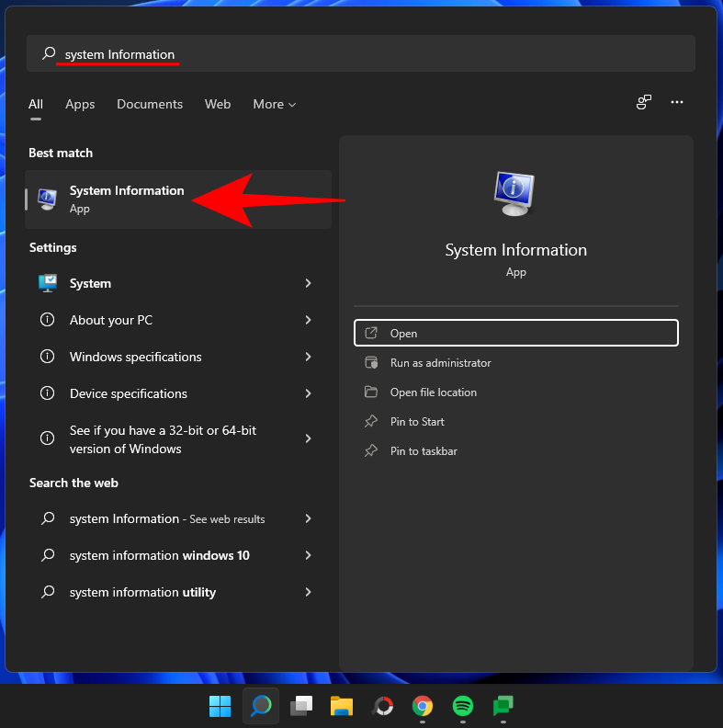
Task: Choose Run as administrator
Action: (x=440, y=363)
